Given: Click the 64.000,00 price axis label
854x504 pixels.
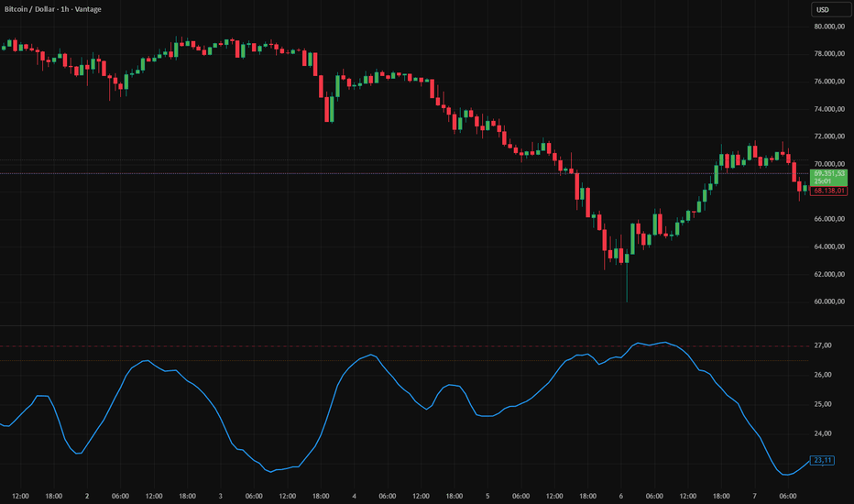Looking at the screenshot, I should 829,247.
